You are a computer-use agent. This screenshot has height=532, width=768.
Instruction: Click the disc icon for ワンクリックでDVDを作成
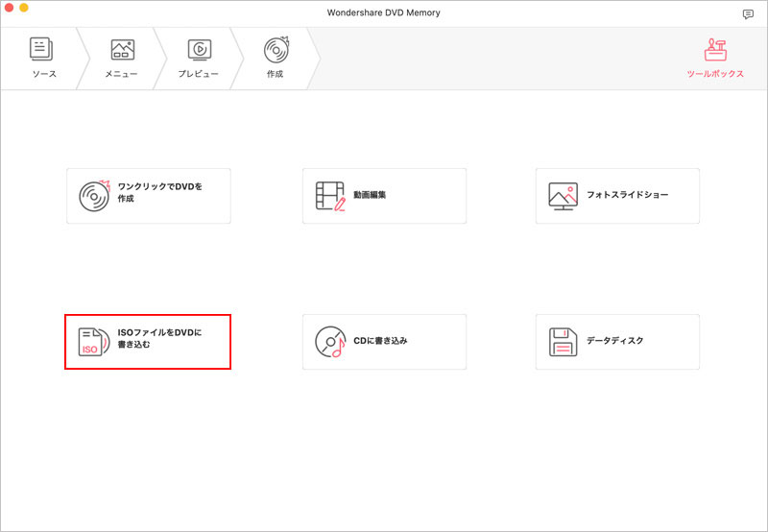click(x=94, y=196)
